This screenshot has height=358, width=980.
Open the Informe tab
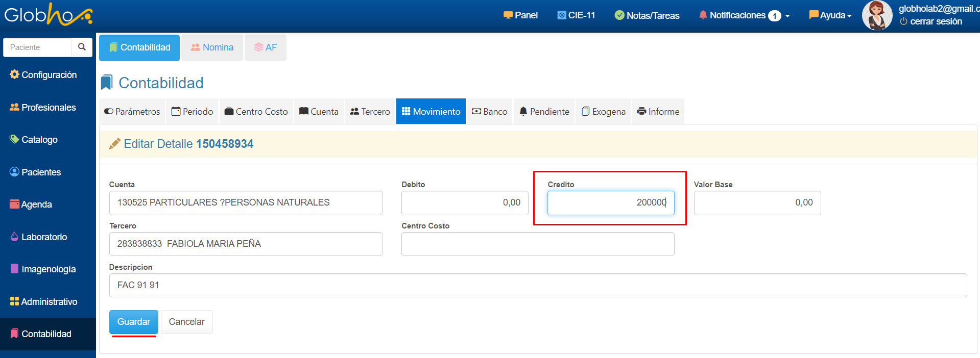pos(658,112)
